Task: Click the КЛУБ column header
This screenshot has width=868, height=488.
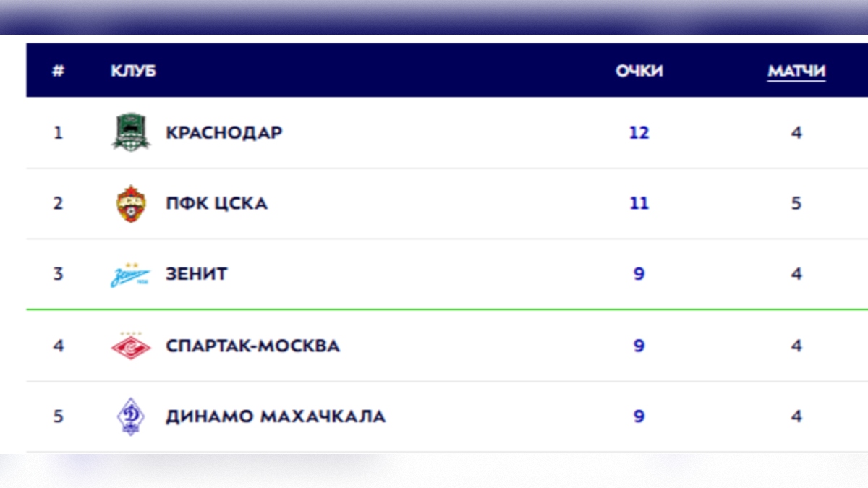Action: [x=133, y=71]
